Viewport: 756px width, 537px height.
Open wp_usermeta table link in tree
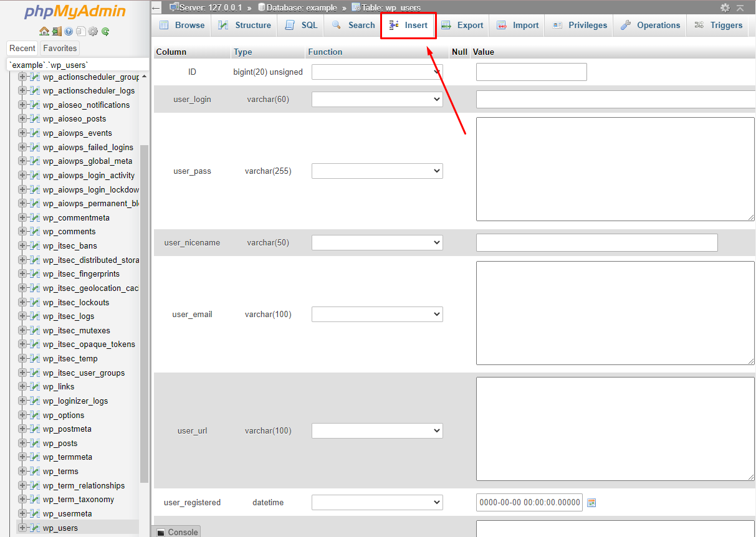point(67,513)
